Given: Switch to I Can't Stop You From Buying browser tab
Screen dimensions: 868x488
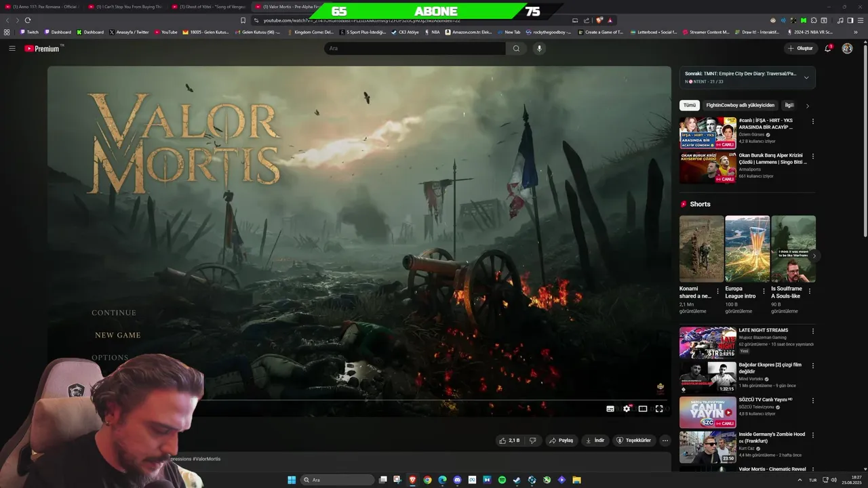Looking at the screenshot, I should coord(127,7).
